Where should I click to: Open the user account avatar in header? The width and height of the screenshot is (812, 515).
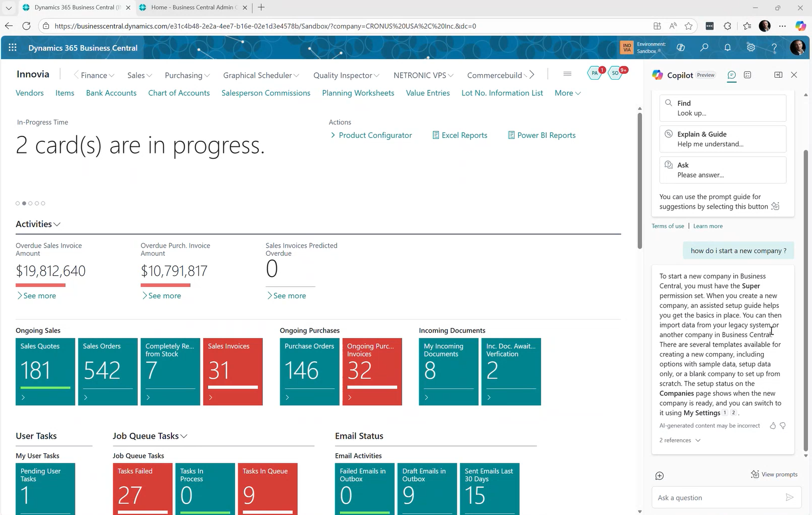[797, 48]
